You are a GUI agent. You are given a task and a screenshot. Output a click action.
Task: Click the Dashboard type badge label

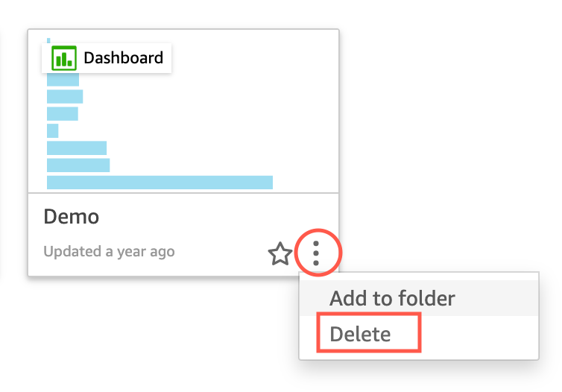point(123,58)
